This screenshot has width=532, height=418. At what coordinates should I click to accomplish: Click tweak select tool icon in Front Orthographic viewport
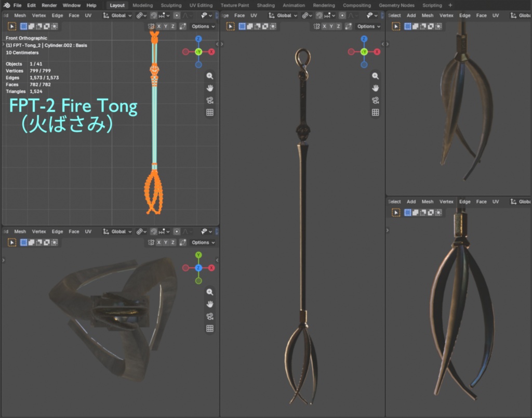pos(11,26)
